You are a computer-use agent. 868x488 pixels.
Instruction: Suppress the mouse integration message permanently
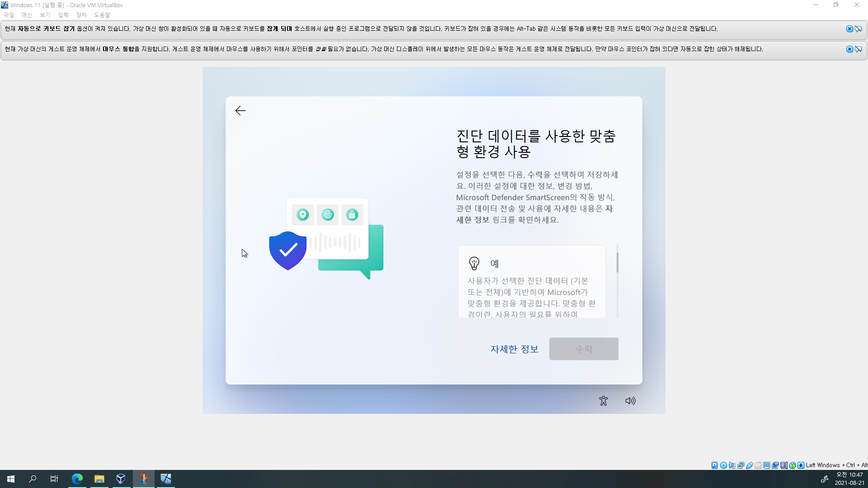[x=858, y=49]
